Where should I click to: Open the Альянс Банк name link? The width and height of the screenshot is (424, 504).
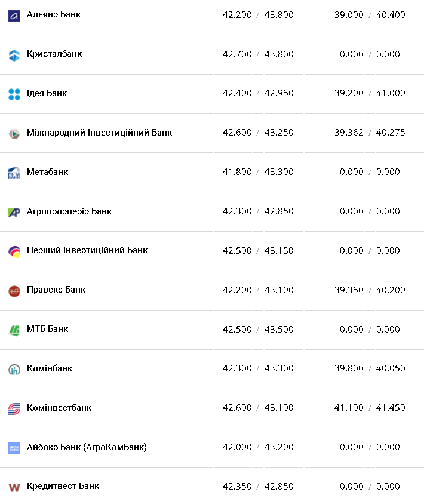coord(54,14)
